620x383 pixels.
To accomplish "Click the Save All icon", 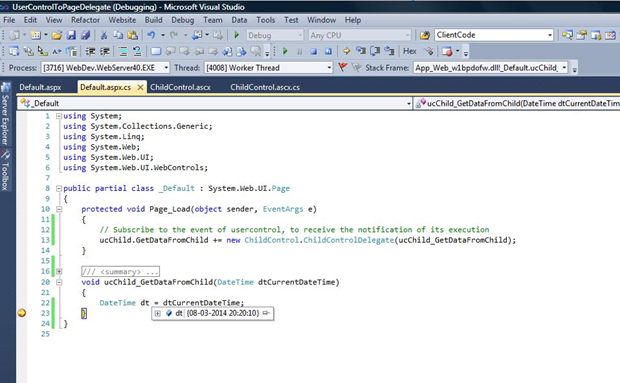I will click(x=85, y=35).
